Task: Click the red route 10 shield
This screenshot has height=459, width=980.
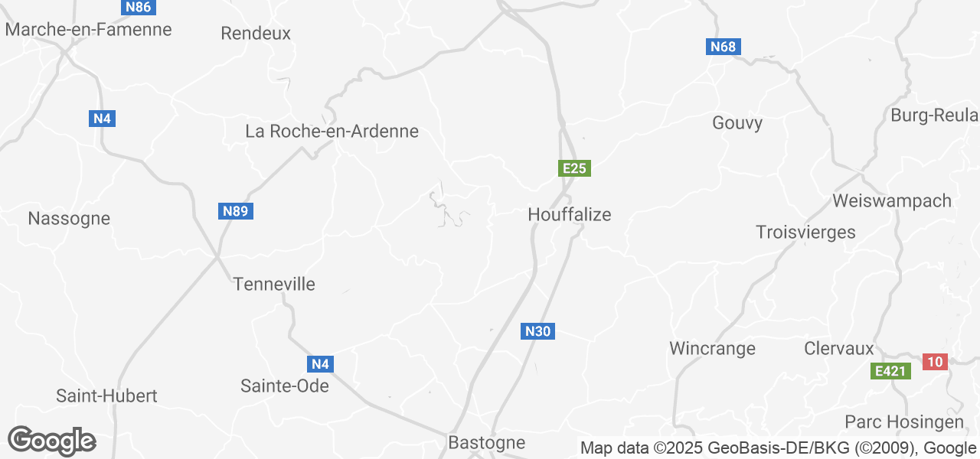Action: click(x=936, y=362)
